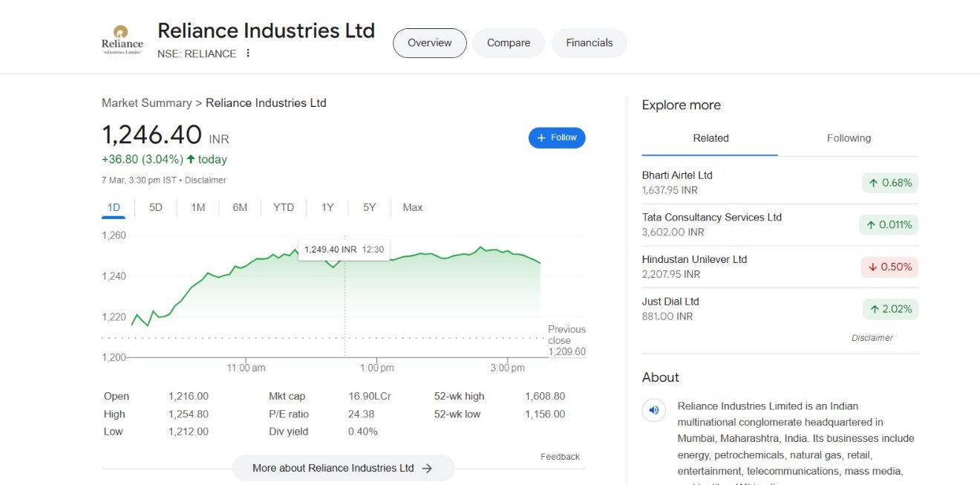Click the 52-wk low value 1,156.00
The image size is (980, 485).
point(545,414)
